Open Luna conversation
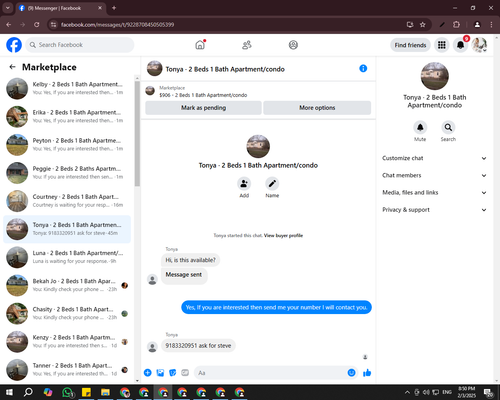The image size is (500, 400). tap(67, 257)
